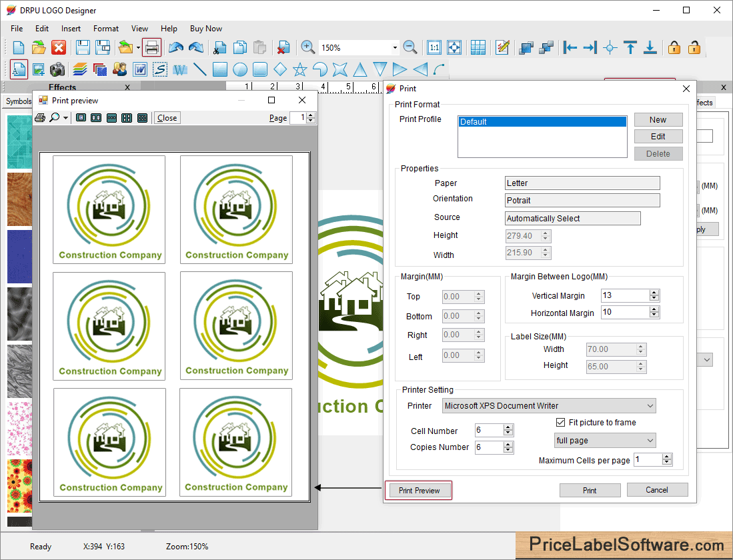Open the Insert menu
The width and height of the screenshot is (733, 560).
click(71, 29)
